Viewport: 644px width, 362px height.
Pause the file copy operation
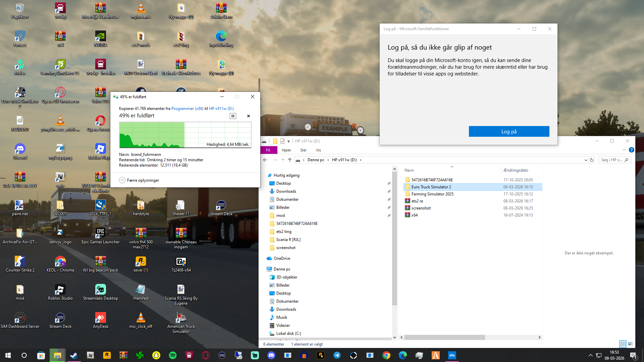pos(233,116)
